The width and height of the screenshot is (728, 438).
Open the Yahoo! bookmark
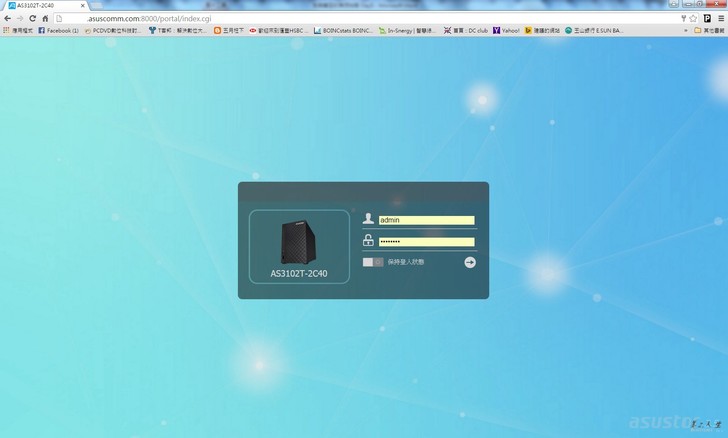click(x=507, y=30)
